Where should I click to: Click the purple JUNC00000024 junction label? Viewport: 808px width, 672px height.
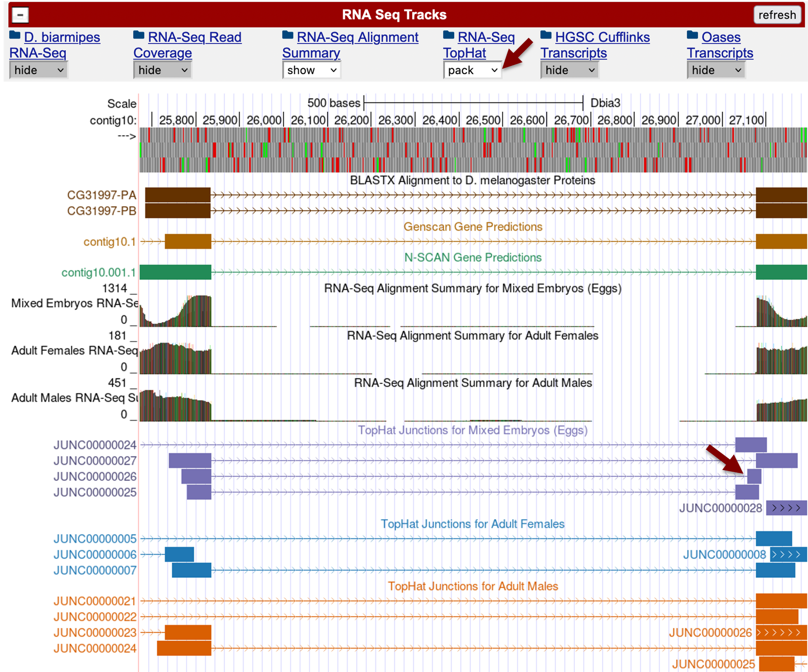pyautogui.click(x=95, y=445)
